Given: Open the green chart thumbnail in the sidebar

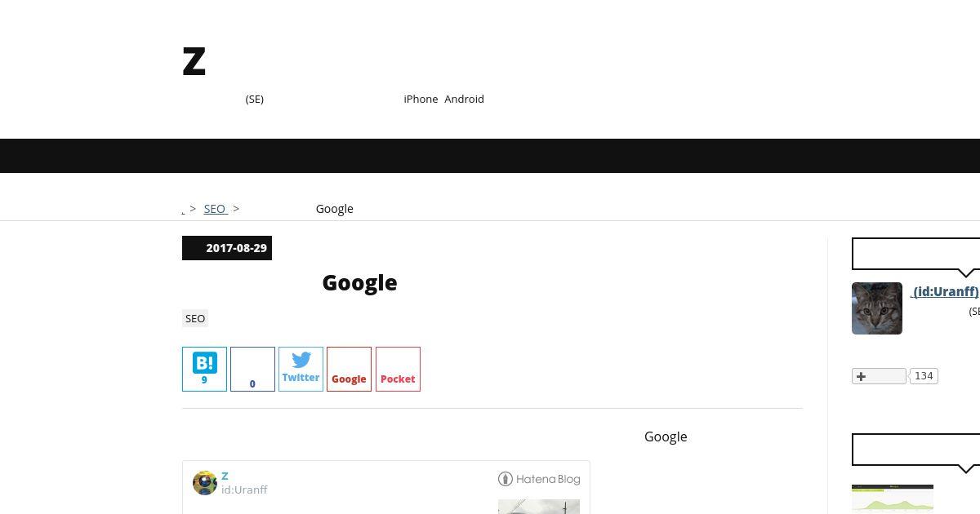Looking at the screenshot, I should (x=893, y=498).
